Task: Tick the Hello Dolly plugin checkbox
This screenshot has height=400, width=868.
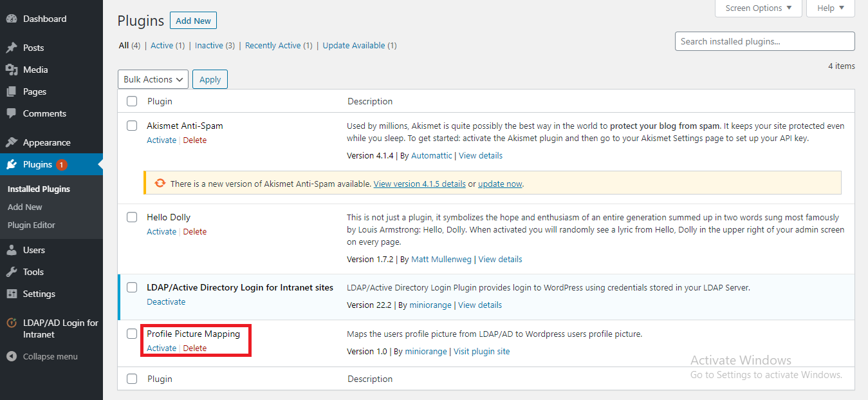Action: pyautogui.click(x=132, y=217)
